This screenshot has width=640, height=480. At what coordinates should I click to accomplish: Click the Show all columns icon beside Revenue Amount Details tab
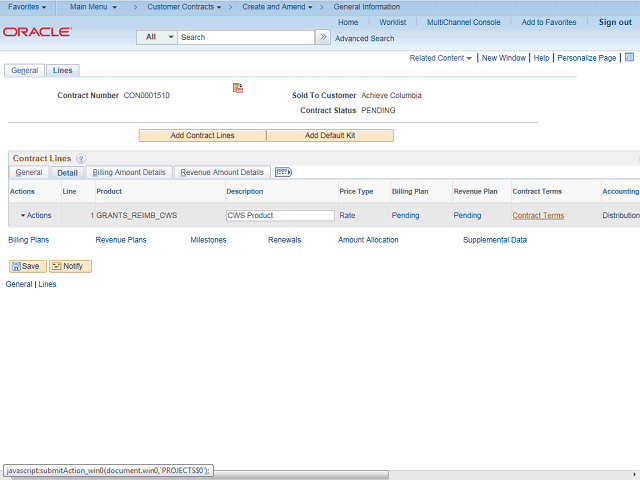tap(283, 172)
